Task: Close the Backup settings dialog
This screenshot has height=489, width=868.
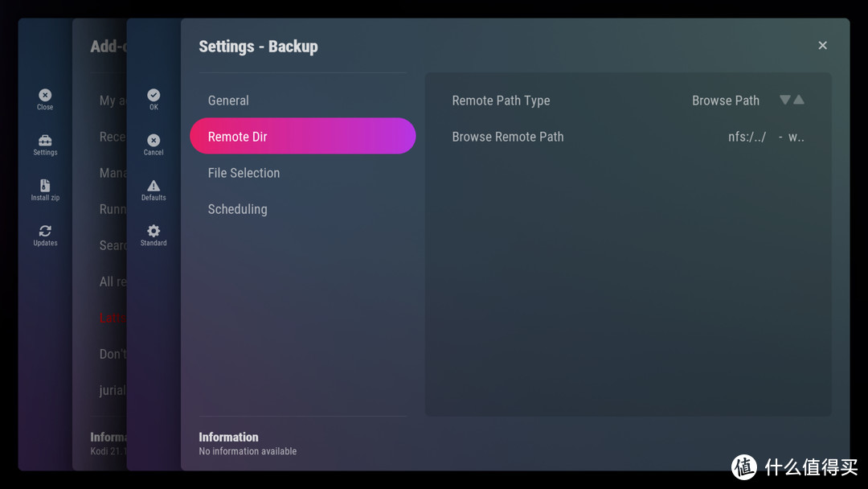Action: pos(822,46)
